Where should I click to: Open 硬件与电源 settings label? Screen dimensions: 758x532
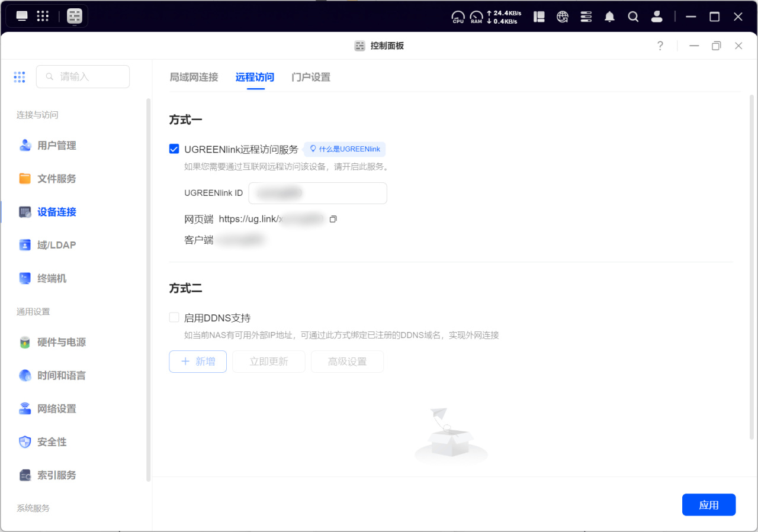[x=62, y=342]
